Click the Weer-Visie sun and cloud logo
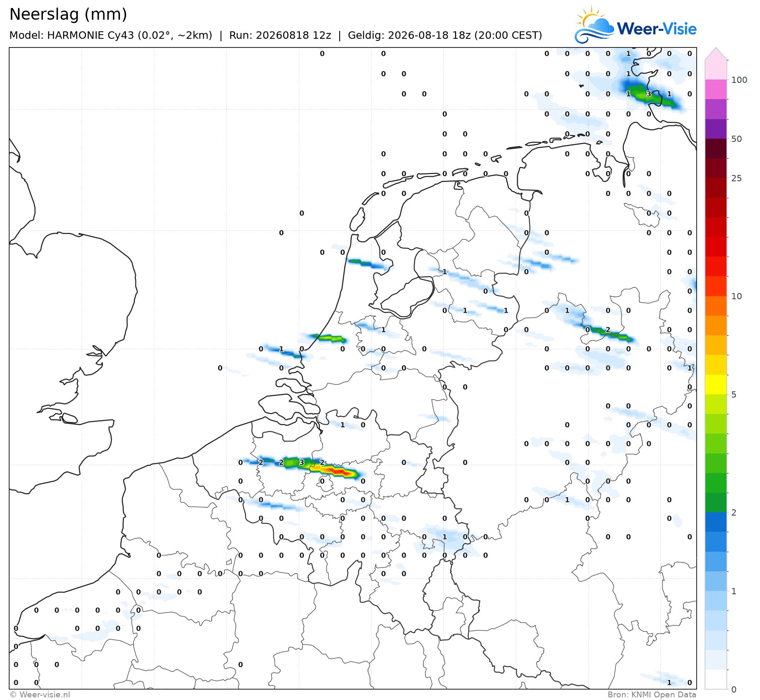760x700 pixels. (x=594, y=25)
